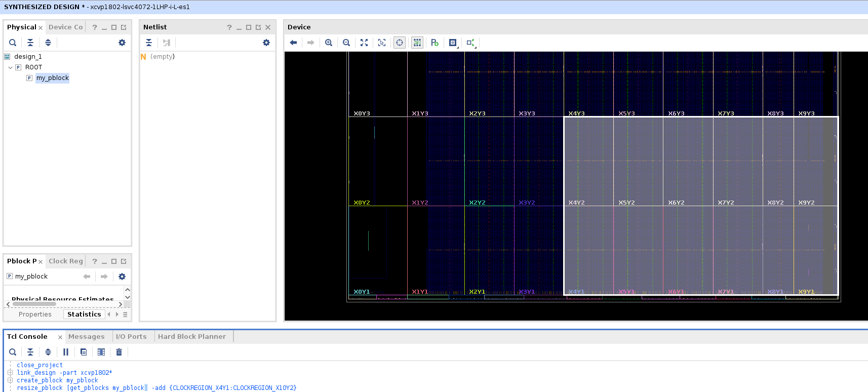Zoom in on the Device view
This screenshot has width=868, height=392.
(x=329, y=43)
